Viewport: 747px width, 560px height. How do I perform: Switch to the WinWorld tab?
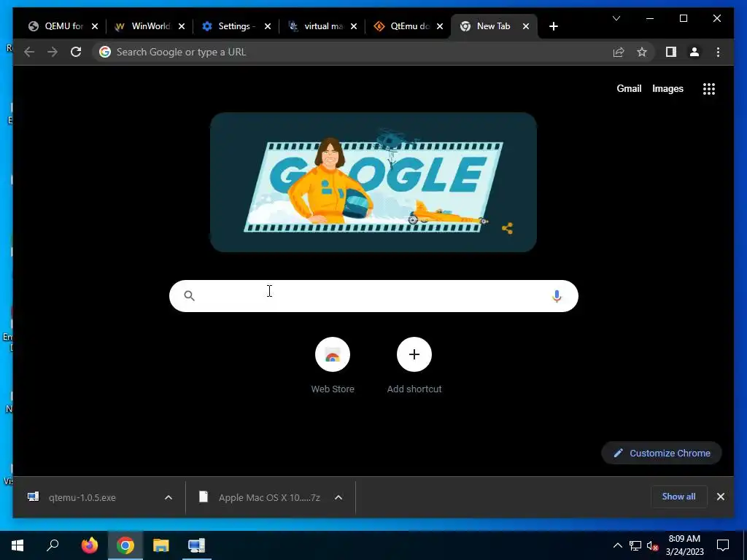[143, 26]
